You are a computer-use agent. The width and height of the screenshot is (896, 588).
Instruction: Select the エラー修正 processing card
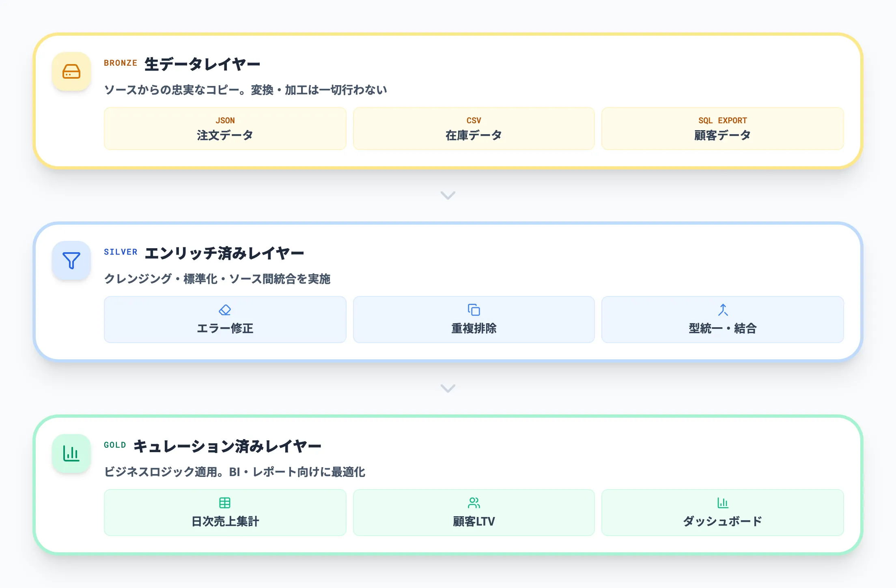tap(225, 320)
